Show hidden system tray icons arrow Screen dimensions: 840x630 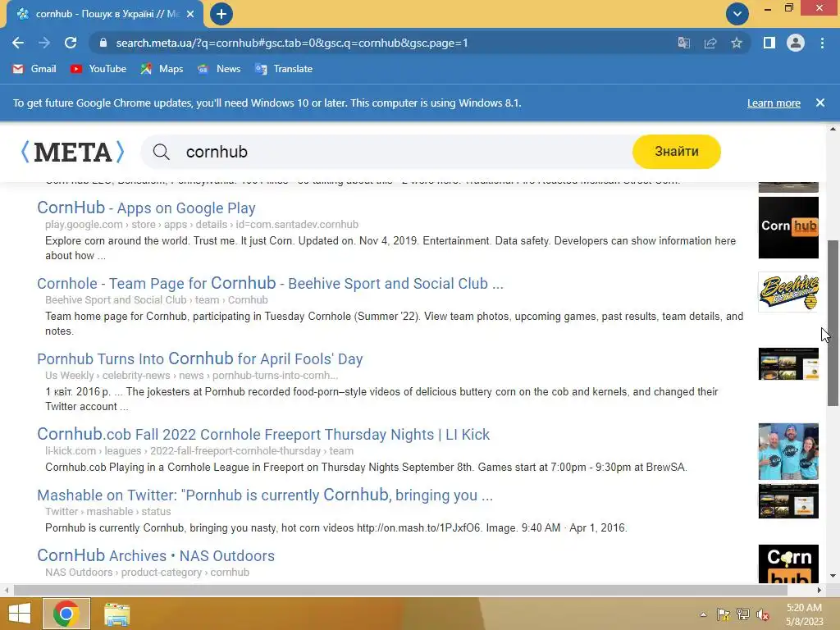[x=703, y=614]
